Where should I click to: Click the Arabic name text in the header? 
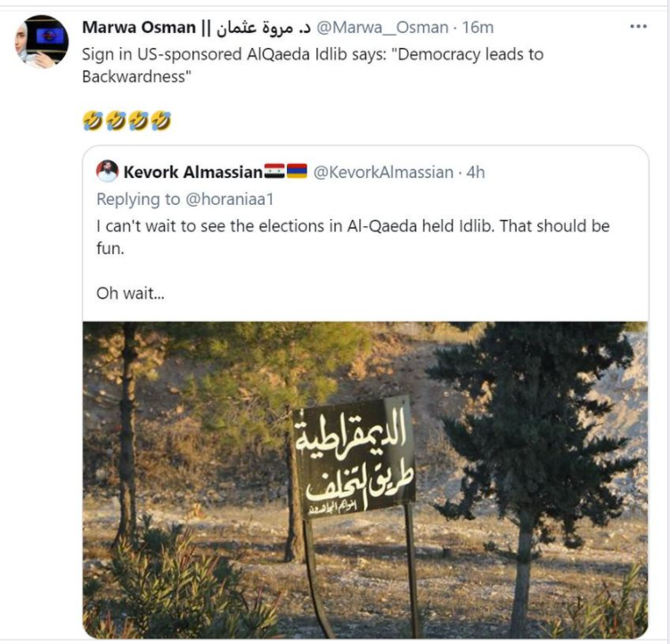(252, 28)
